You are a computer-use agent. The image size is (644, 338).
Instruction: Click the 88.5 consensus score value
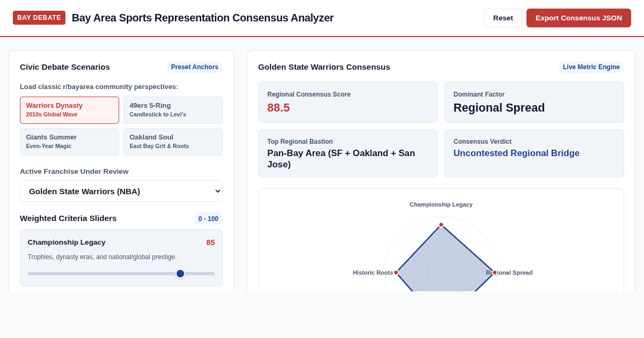[x=279, y=108]
